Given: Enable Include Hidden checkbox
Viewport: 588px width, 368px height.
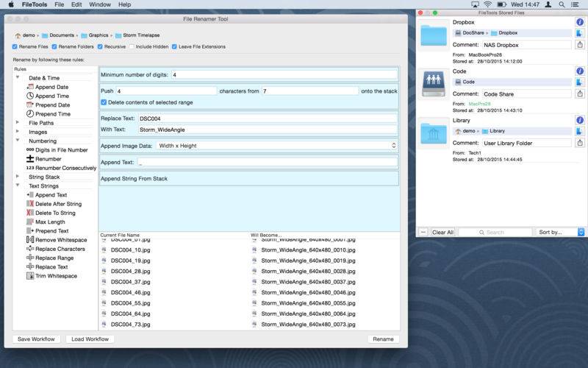Looking at the screenshot, I should 132,46.
